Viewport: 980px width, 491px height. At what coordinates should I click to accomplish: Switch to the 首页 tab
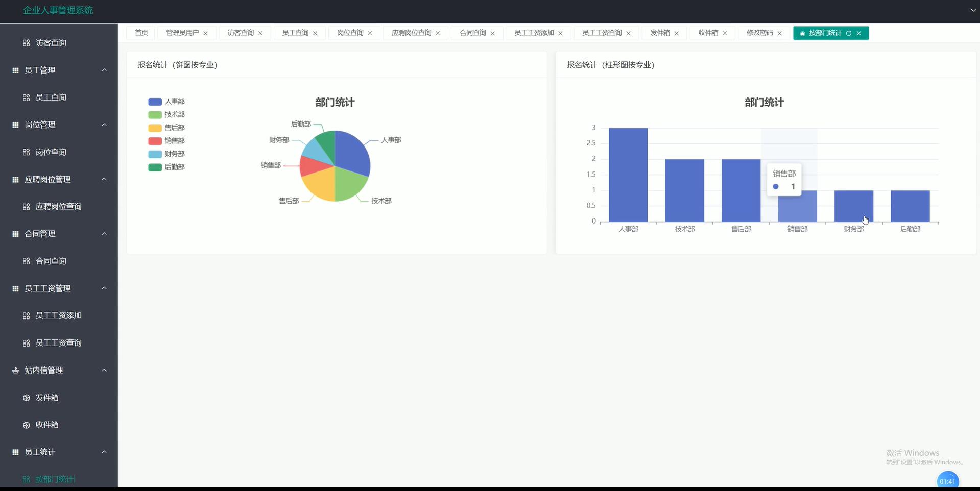pos(141,33)
